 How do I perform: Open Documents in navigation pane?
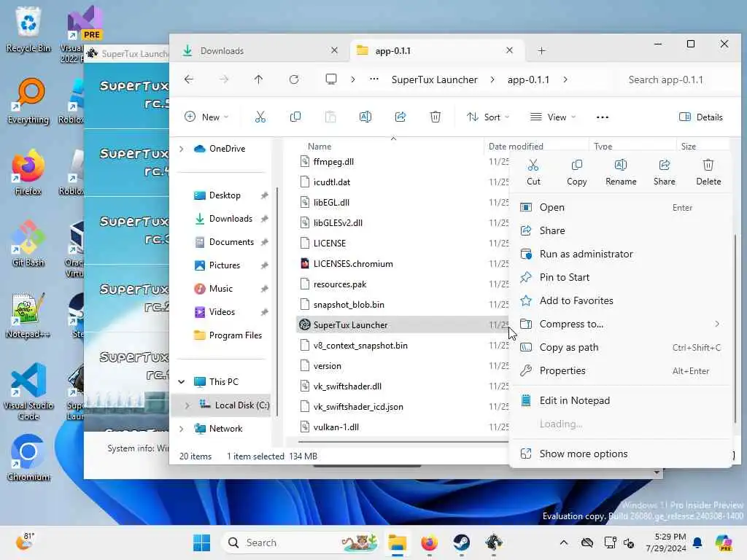[231, 242]
